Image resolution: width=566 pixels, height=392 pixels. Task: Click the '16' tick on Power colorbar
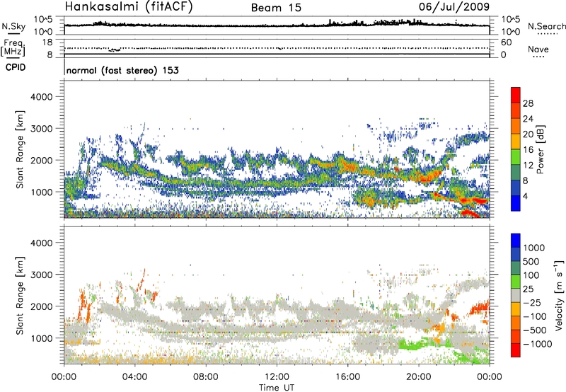[528, 150]
